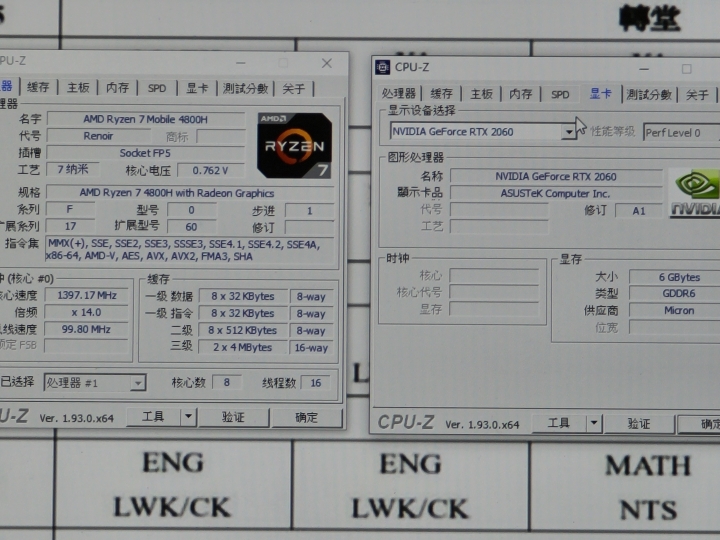Click the 7 纳米 process value

click(72, 169)
